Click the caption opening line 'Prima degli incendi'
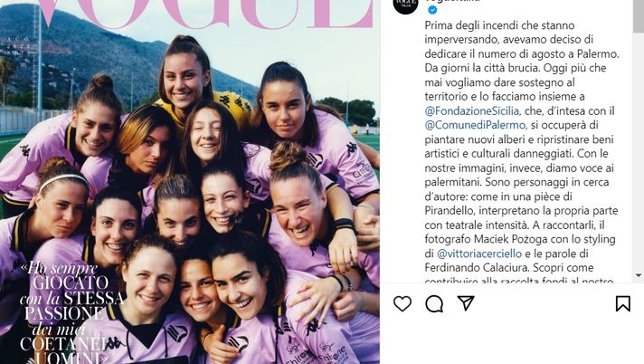 click(x=460, y=25)
